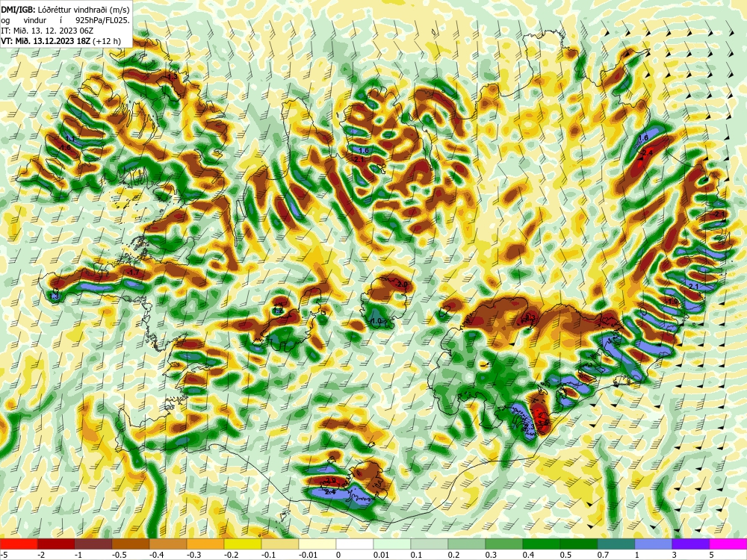The image size is (747, 560).
Task: Click the '-1.7' value label on the peninsula
Action: pyautogui.click(x=134, y=273)
